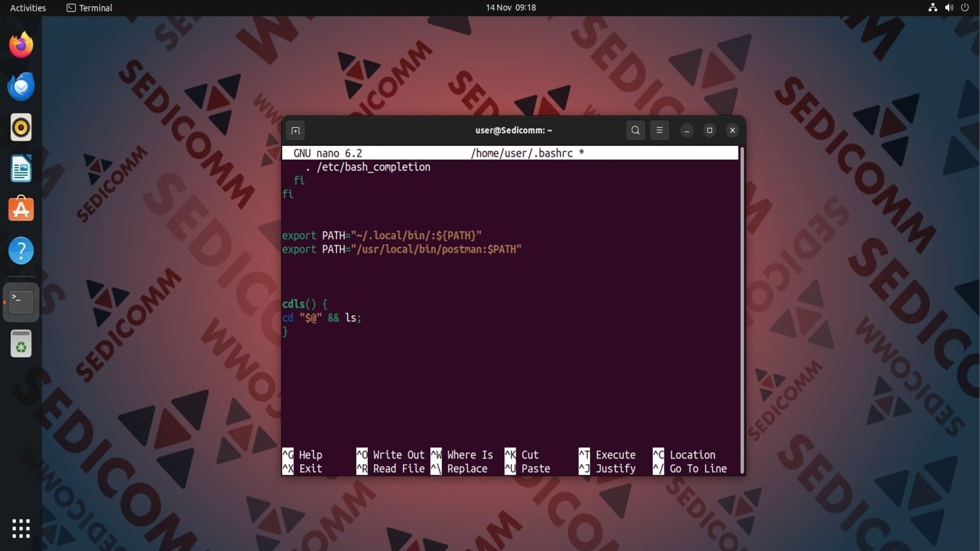Minimize the terminal window
The height and width of the screenshot is (551, 980).
(x=687, y=131)
